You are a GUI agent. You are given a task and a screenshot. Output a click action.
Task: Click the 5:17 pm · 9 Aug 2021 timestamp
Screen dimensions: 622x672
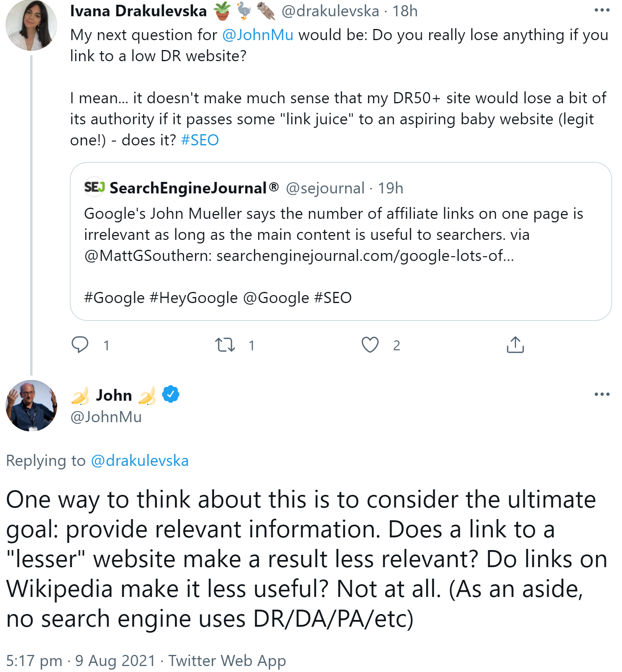click(81, 661)
